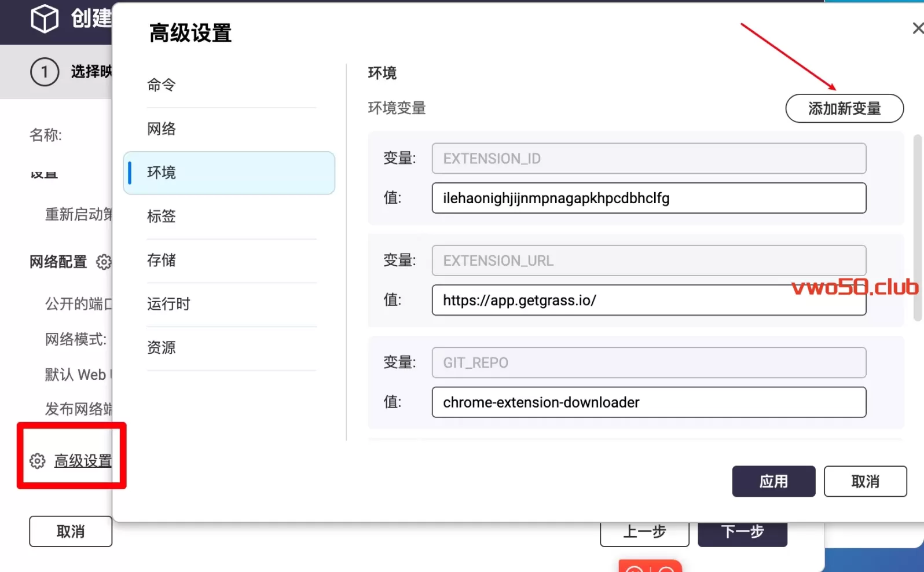Viewport: 924px width, 572px height.
Task: Switch to the 命令 tab
Action: pos(162,85)
